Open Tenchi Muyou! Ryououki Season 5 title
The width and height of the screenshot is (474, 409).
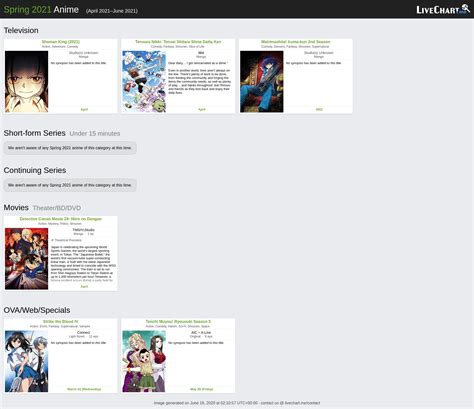tap(178, 322)
